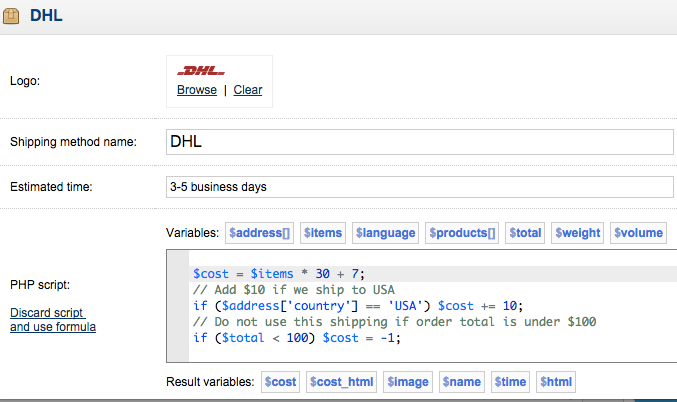This screenshot has width=677, height=402.
Task: Insert the $image result variable
Action: [408, 382]
